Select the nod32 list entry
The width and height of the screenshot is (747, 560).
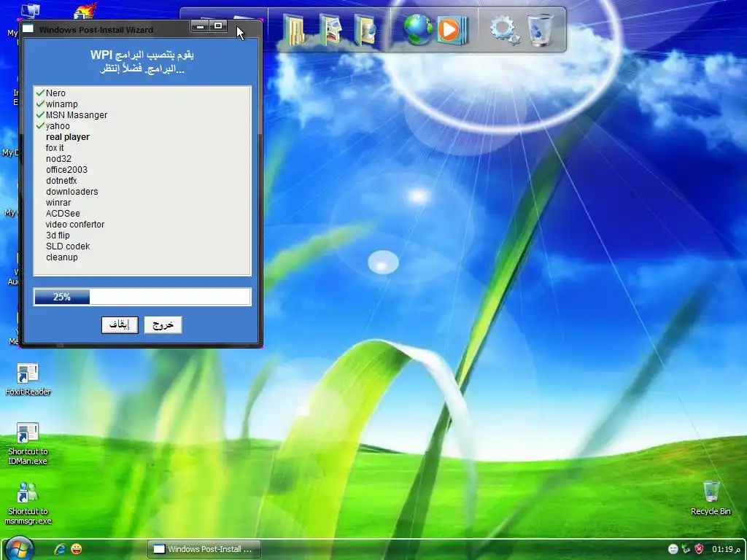[58, 159]
